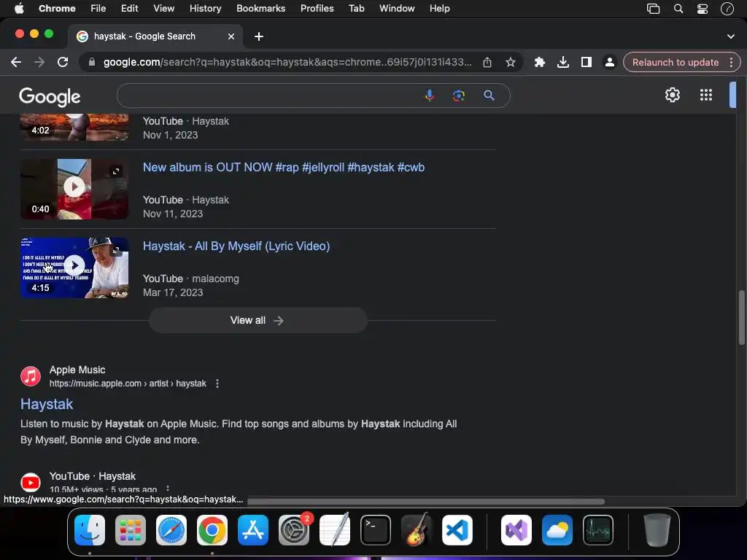Open Terminal from dock
747x560 pixels.
(x=376, y=530)
